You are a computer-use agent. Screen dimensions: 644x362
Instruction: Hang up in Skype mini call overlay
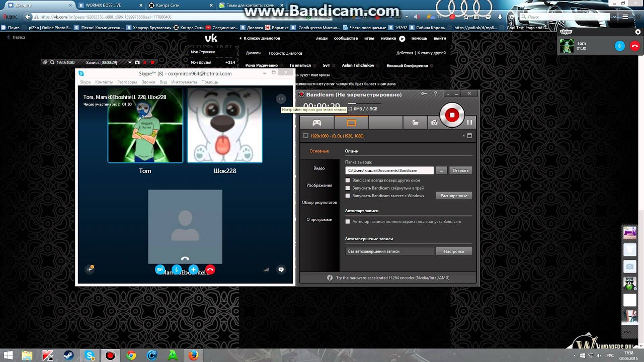coord(635,46)
